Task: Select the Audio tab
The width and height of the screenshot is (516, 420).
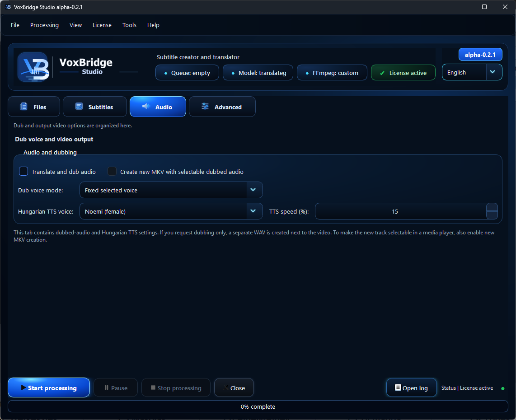Action: (x=158, y=107)
